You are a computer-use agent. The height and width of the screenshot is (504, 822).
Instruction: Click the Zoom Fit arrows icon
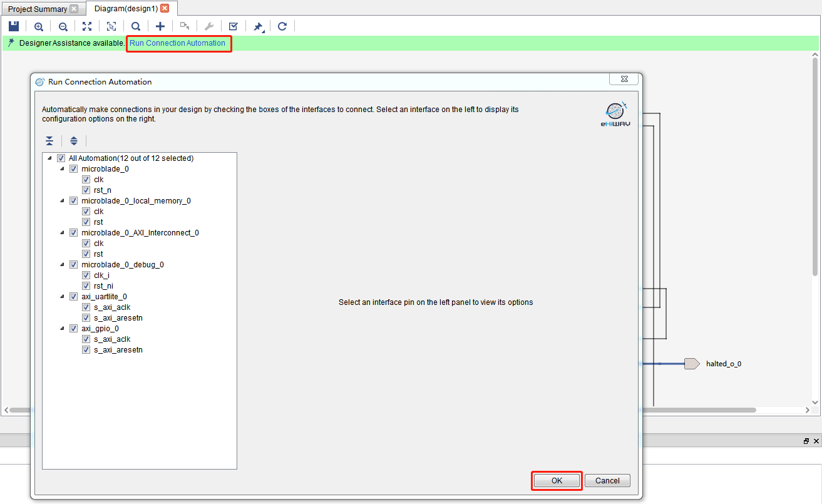click(87, 26)
